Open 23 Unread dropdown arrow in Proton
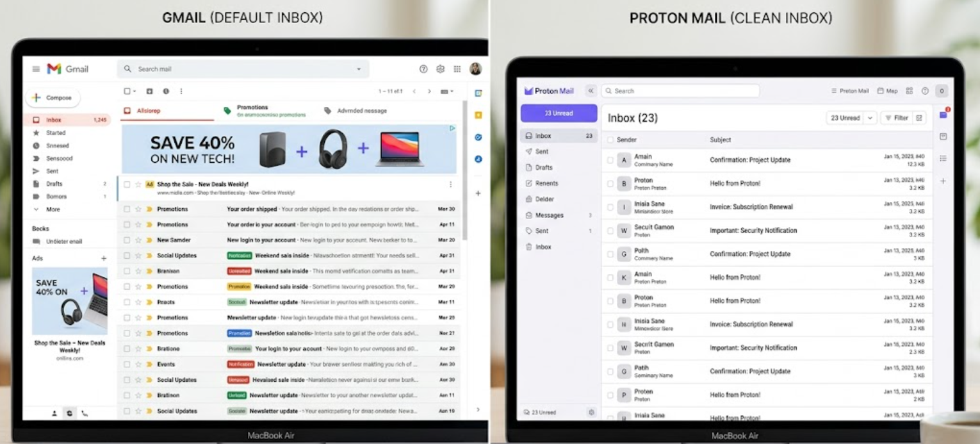The image size is (980, 444). (x=870, y=118)
